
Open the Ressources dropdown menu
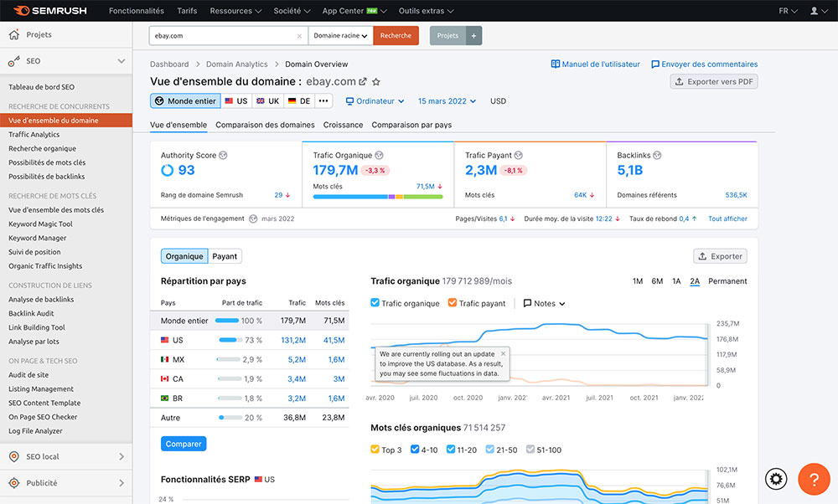pyautogui.click(x=235, y=11)
